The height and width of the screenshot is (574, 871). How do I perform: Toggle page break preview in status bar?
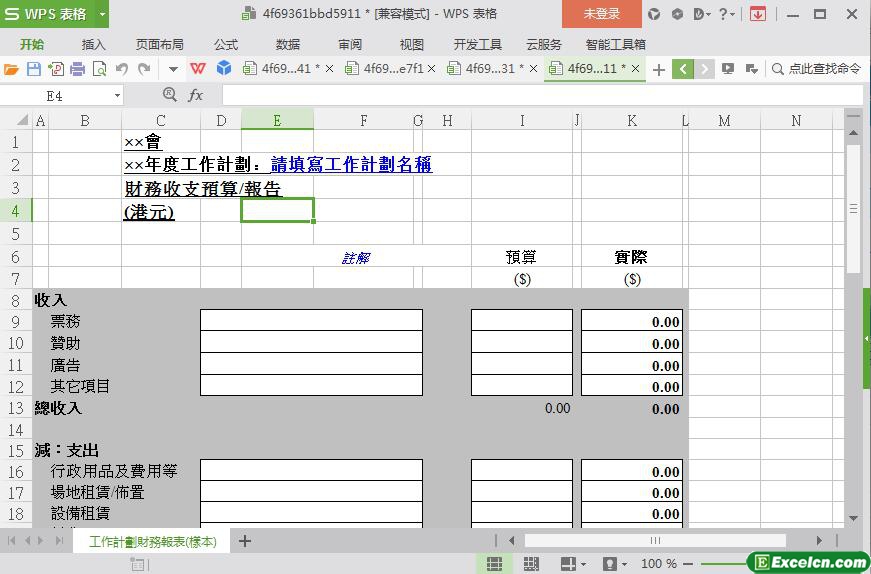(x=531, y=564)
